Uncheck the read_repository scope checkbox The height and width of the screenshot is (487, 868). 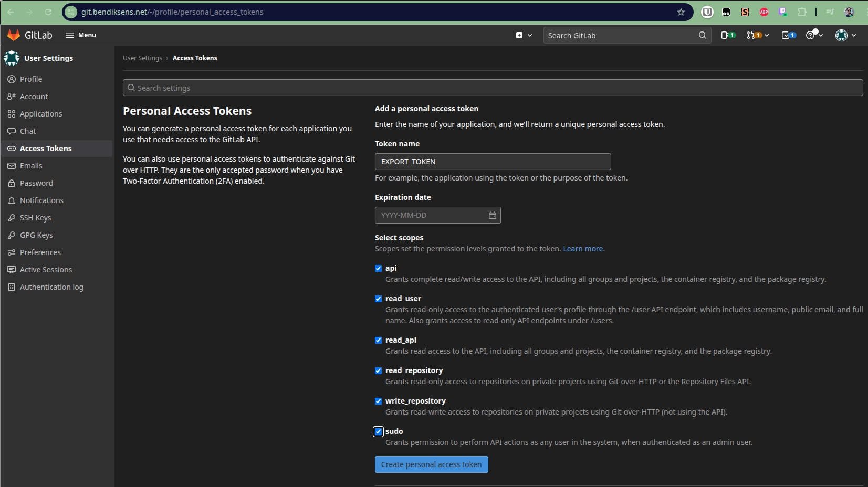point(378,370)
